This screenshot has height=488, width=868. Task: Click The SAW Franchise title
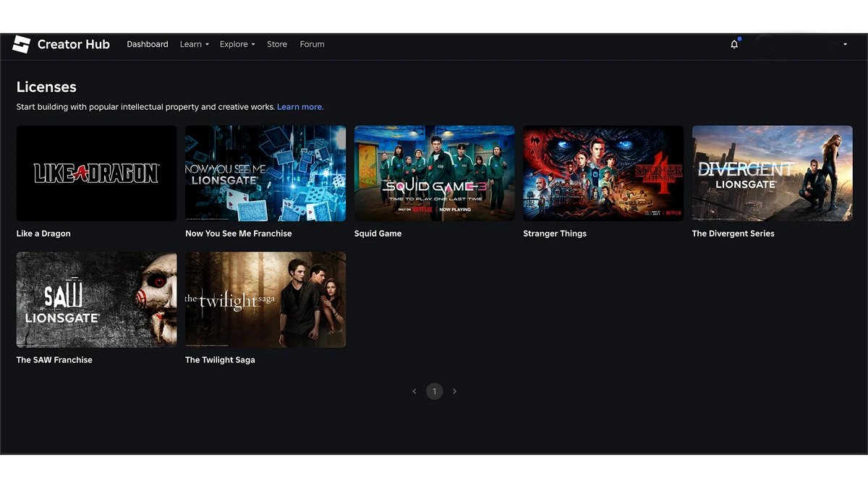click(x=54, y=360)
